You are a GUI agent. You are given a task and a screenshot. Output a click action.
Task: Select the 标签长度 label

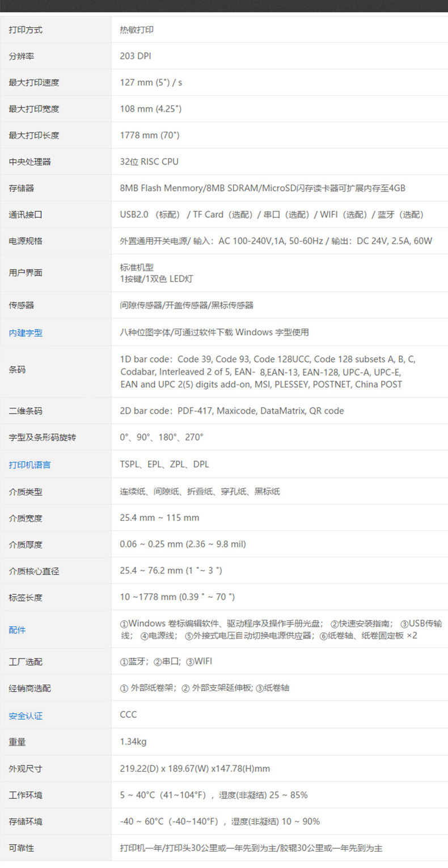click(26, 598)
